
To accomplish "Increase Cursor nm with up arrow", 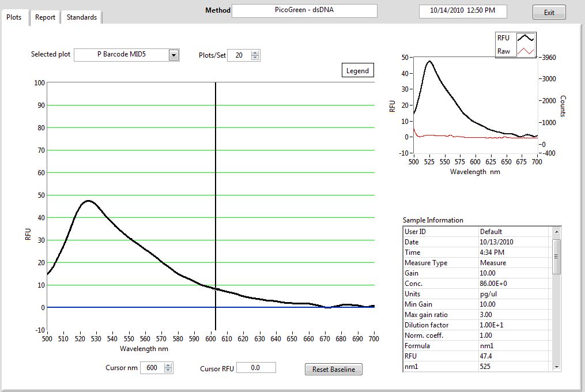I will point(168,365).
